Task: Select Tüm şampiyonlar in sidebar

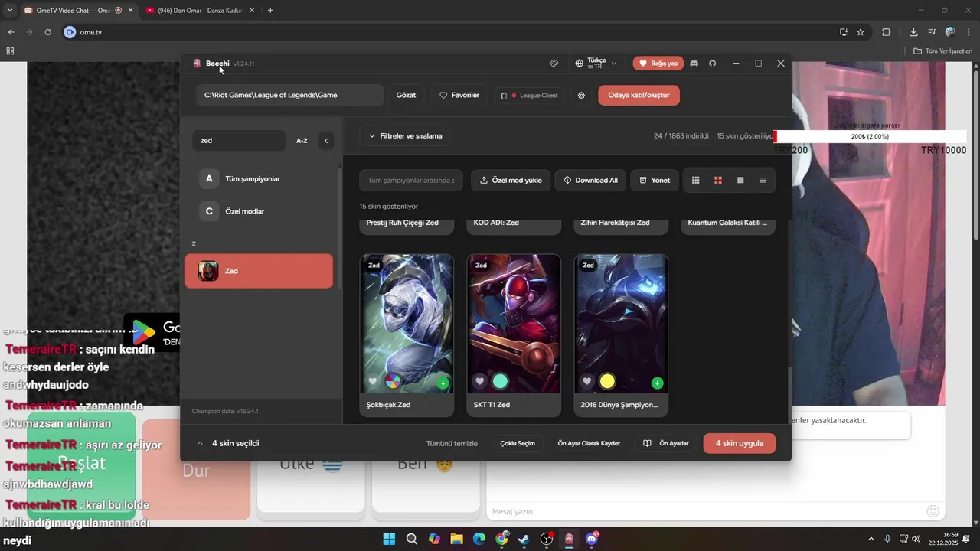Action: [259, 179]
